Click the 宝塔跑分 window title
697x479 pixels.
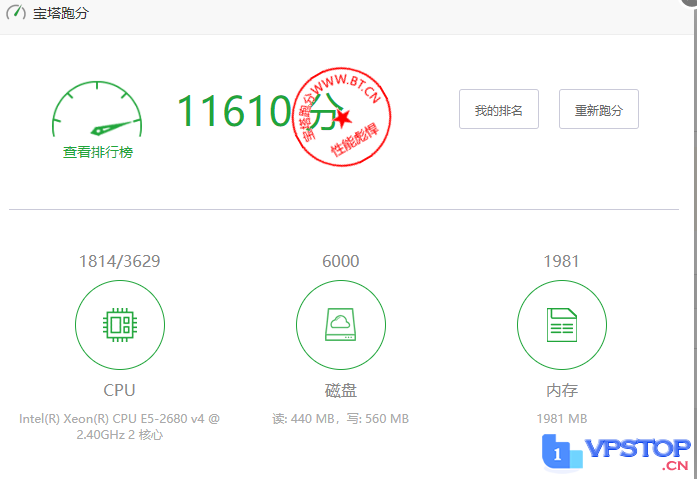pos(60,13)
